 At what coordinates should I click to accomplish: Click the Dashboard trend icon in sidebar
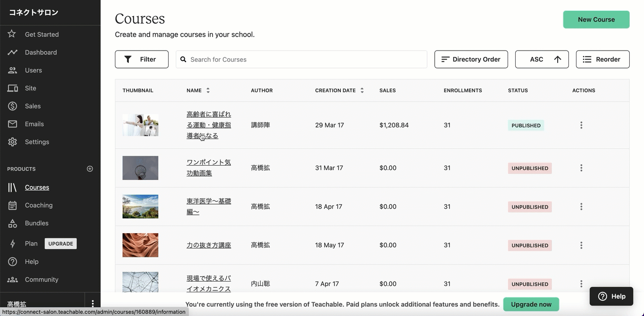click(x=13, y=52)
